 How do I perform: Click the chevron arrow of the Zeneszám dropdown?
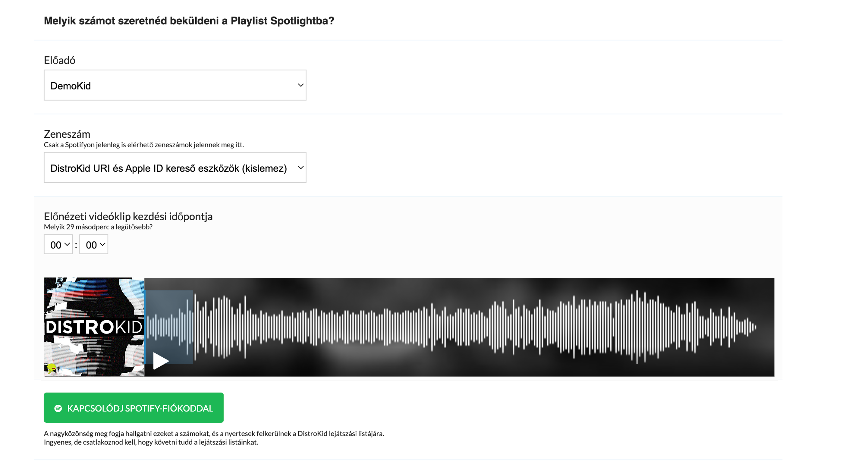coord(300,168)
